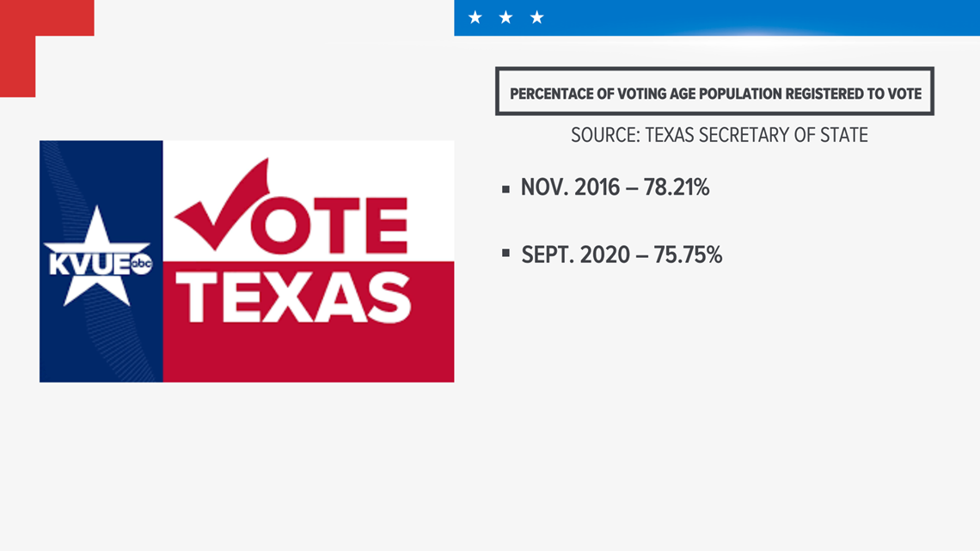Click the second white star in blue banner
Screen dimensions: 980x551
click(505, 17)
